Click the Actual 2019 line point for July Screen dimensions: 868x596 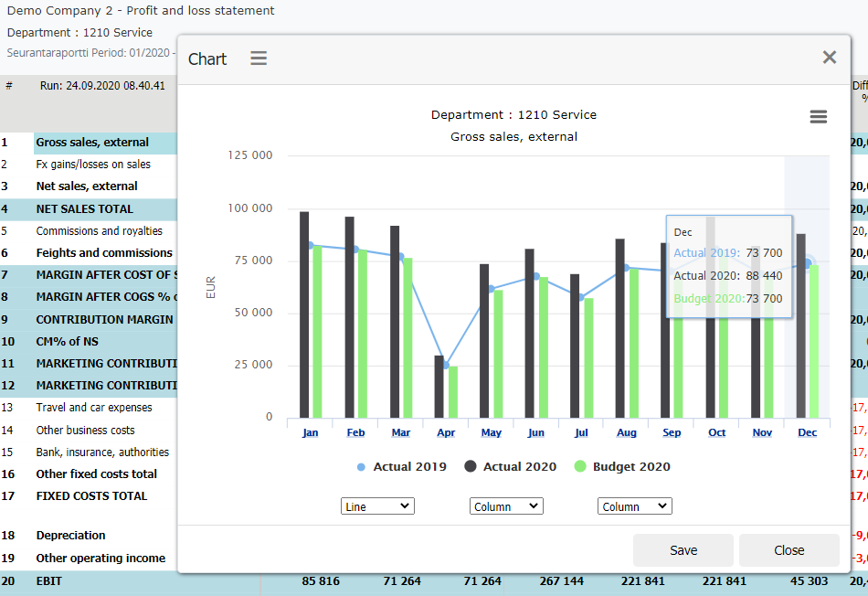coord(581,297)
